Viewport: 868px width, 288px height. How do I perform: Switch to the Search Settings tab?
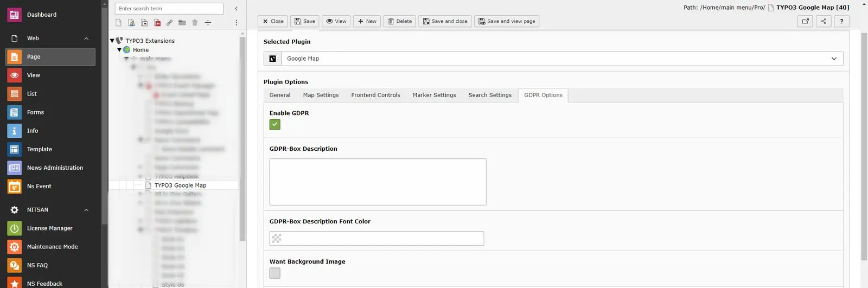[490, 95]
